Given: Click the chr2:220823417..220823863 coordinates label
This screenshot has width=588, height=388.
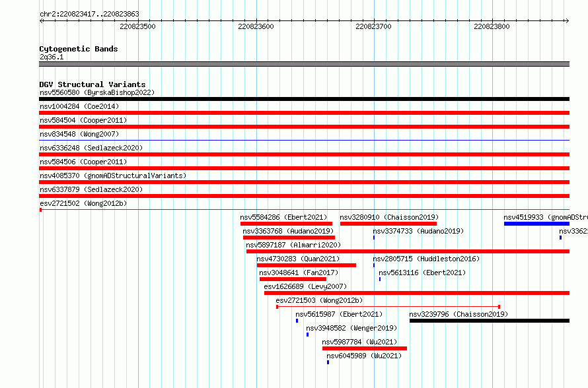Looking at the screenshot, I should point(89,14).
